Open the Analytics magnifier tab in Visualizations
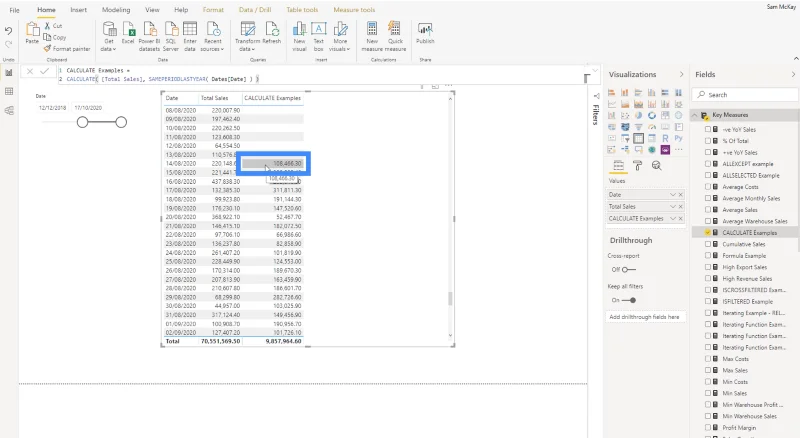 tap(657, 165)
